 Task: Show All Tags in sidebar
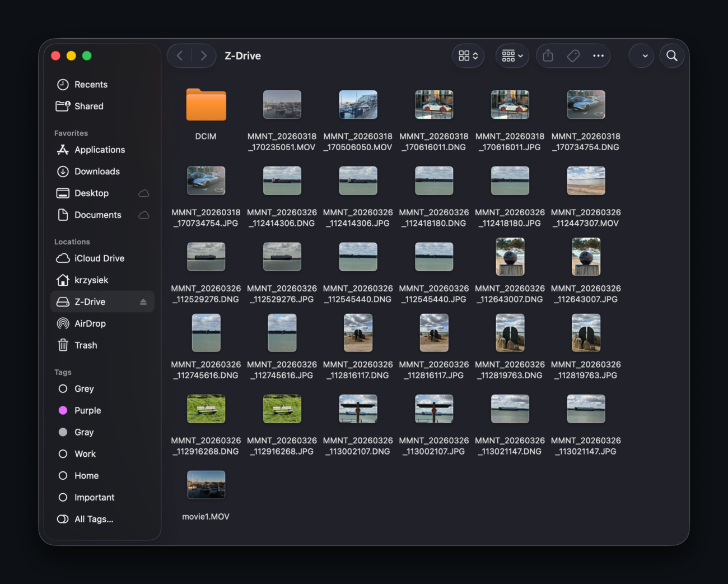click(94, 519)
